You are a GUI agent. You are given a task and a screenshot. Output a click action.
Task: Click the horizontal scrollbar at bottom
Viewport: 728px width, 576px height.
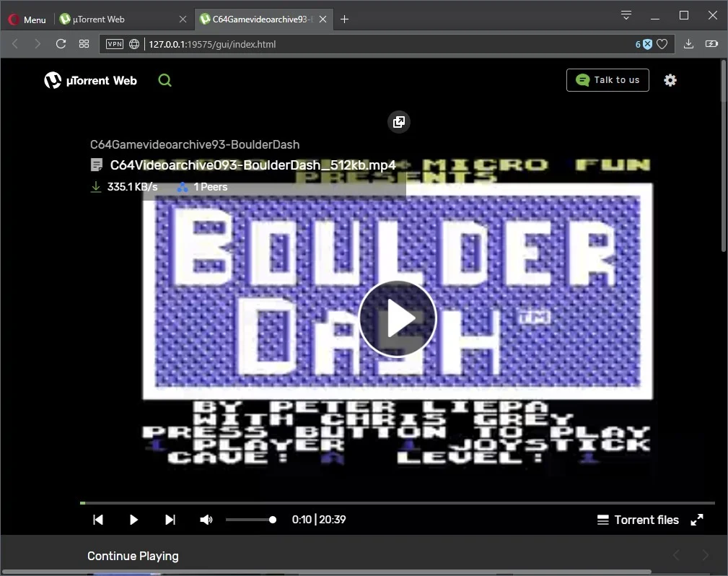point(327,572)
